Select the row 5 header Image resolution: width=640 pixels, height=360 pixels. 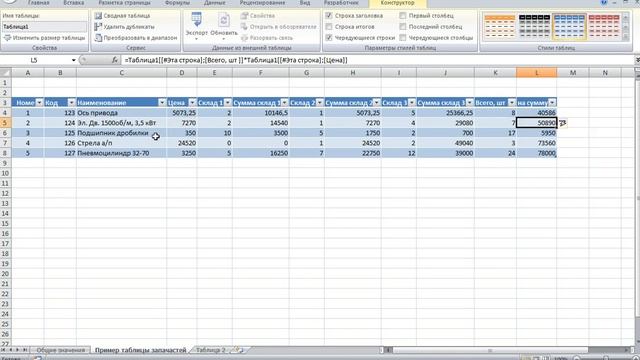pyautogui.click(x=5, y=123)
